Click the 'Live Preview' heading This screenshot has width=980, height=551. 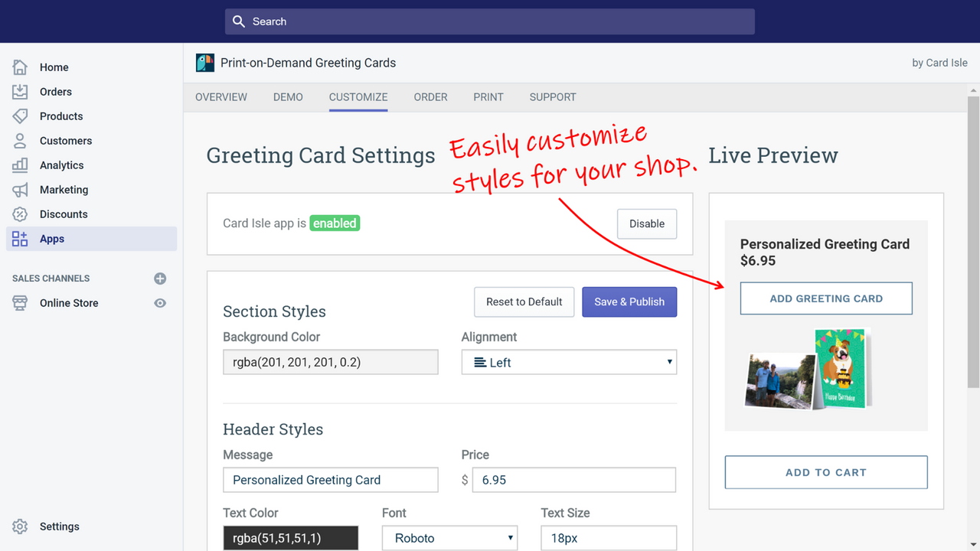point(773,155)
